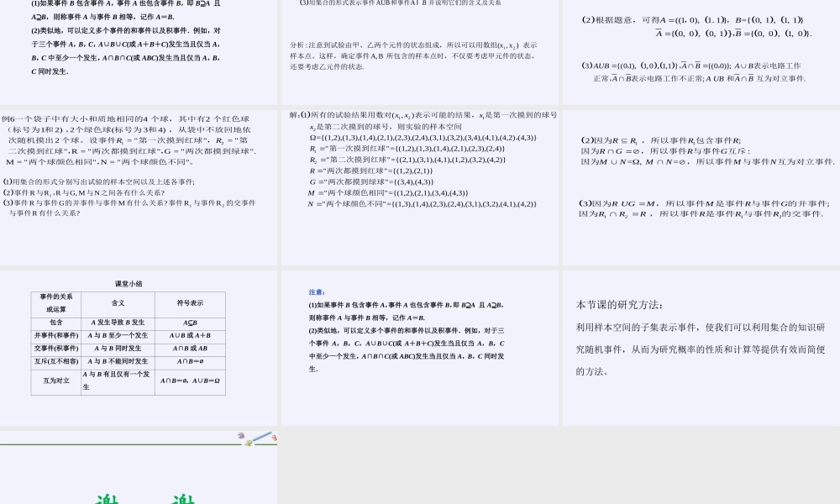Click the 符号表示 column header
This screenshot has width=840, height=504.
(x=189, y=301)
